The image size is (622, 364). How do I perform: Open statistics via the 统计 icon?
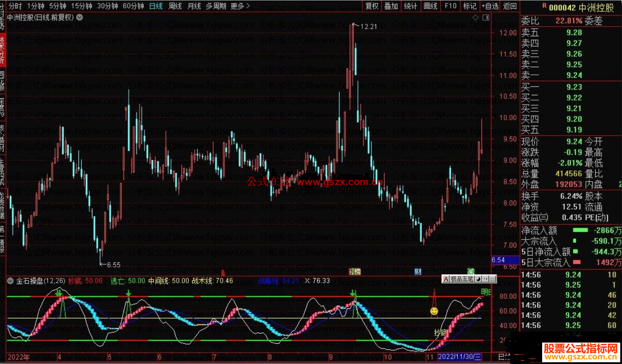tap(410, 6)
